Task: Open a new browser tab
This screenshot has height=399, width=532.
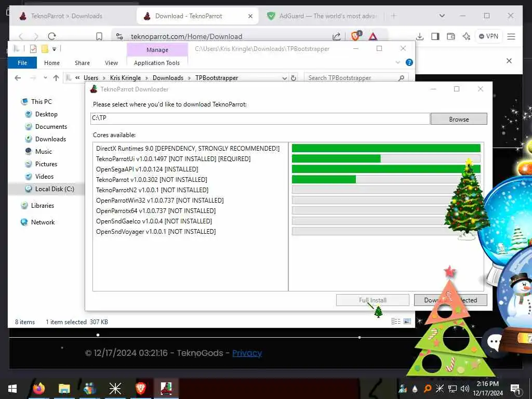Action: tap(394, 16)
